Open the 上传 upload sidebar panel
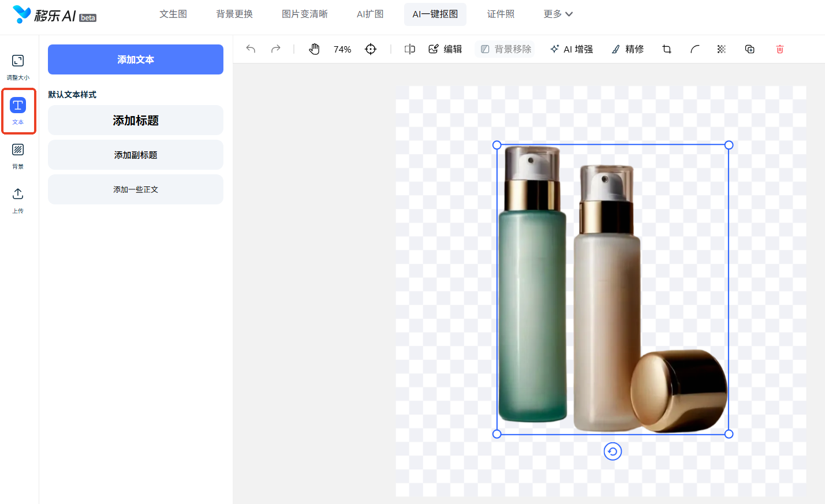 click(18, 200)
